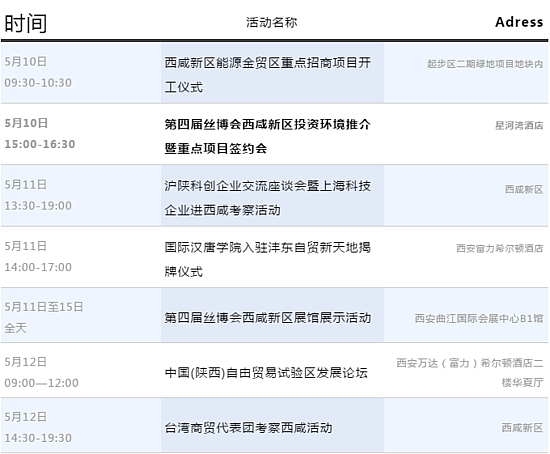Open 中国(陕西)自由贸易试验区发展论坛 event
This screenshot has height=454, width=550.
(x=266, y=372)
